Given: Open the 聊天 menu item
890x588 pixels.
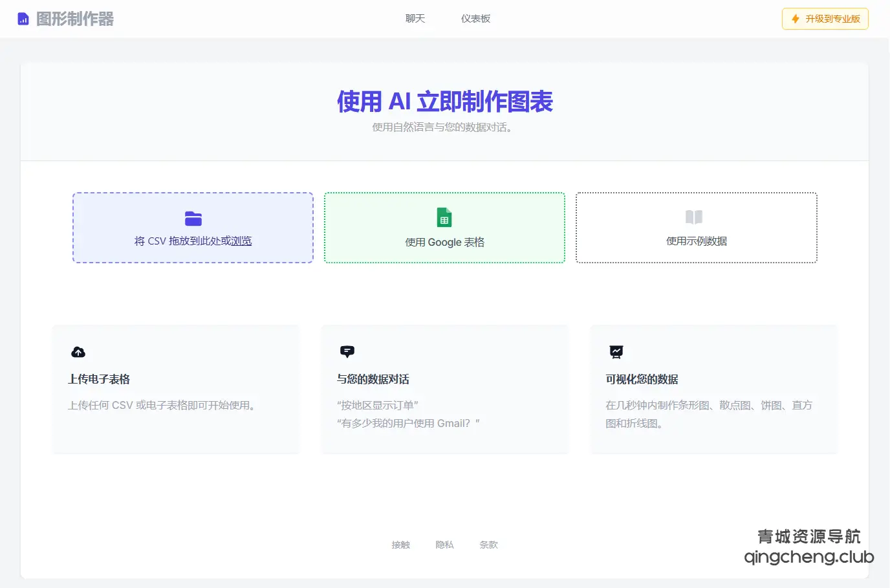Looking at the screenshot, I should click(415, 19).
